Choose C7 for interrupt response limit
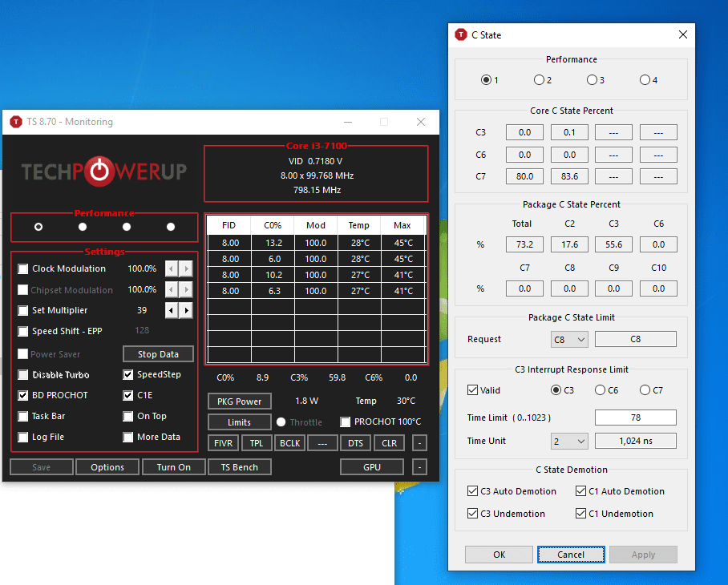This screenshot has height=585, width=728. [x=645, y=390]
